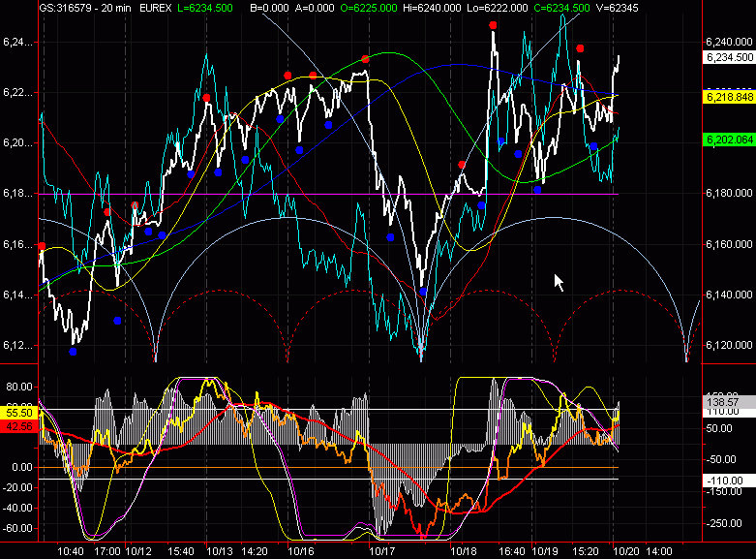The image size is (756, 559).
Task: Select the gray 138.57 indicator value tag
Action: tap(729, 402)
